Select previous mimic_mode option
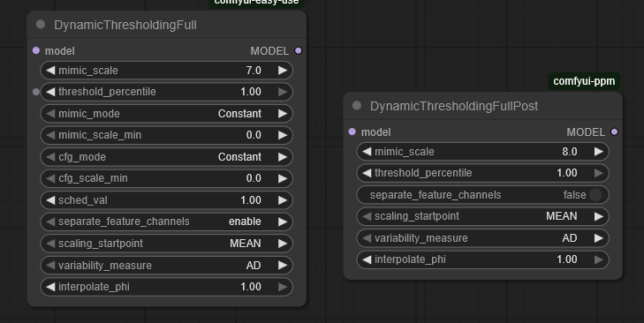The height and width of the screenshot is (323, 644). coord(50,113)
